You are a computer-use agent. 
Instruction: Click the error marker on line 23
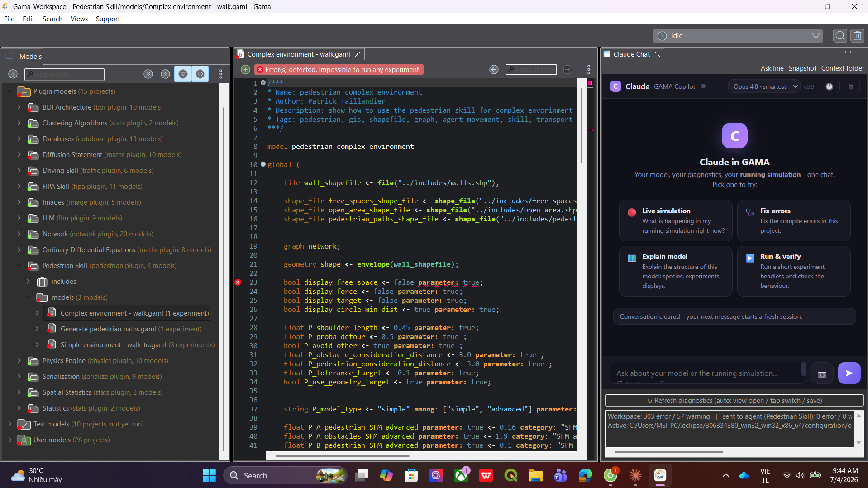(x=238, y=282)
